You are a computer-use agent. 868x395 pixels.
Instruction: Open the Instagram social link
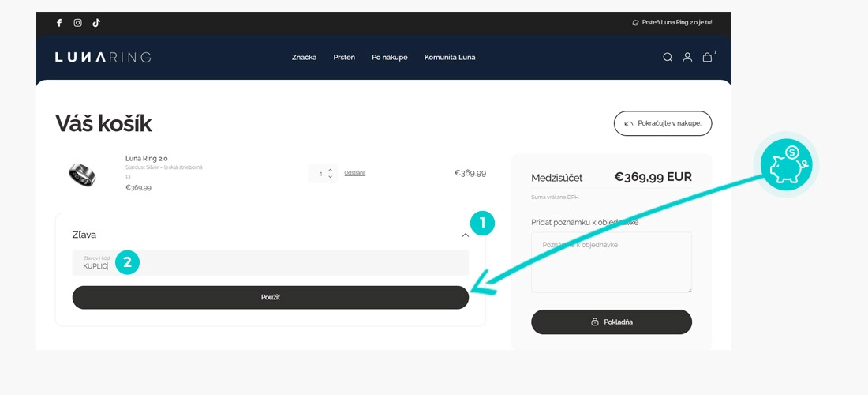tap(78, 23)
